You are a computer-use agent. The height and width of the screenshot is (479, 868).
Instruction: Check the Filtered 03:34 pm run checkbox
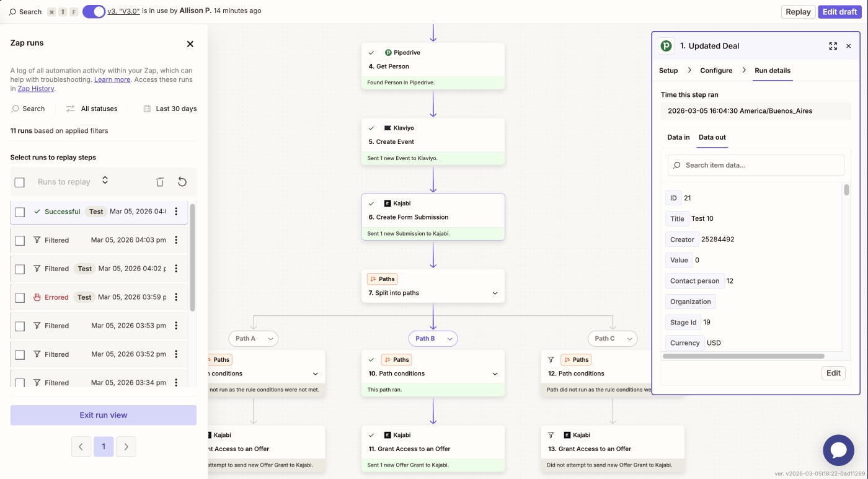point(20,383)
